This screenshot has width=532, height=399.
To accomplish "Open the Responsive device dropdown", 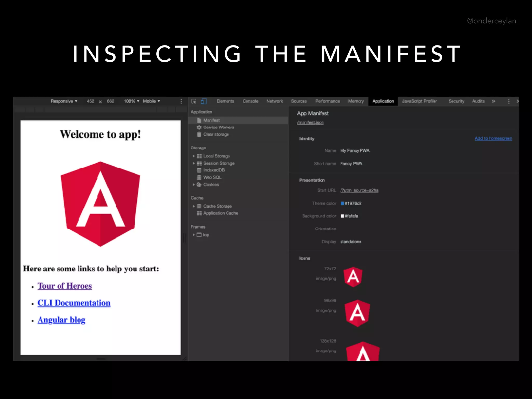I will click(64, 101).
